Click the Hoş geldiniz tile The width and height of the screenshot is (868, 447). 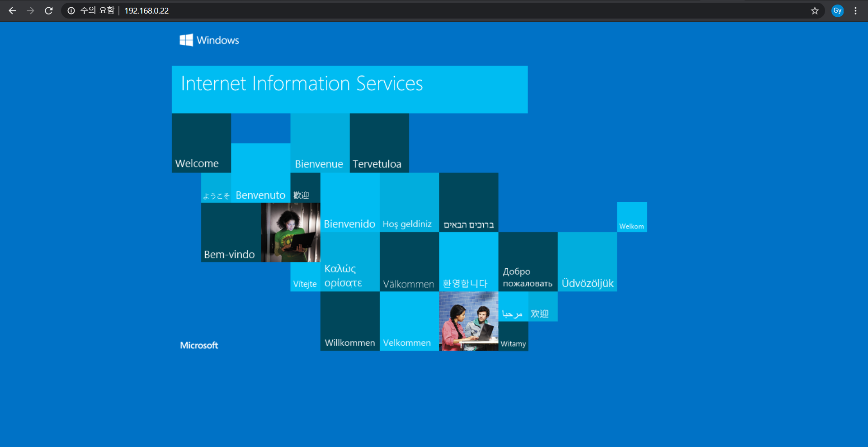click(409, 202)
